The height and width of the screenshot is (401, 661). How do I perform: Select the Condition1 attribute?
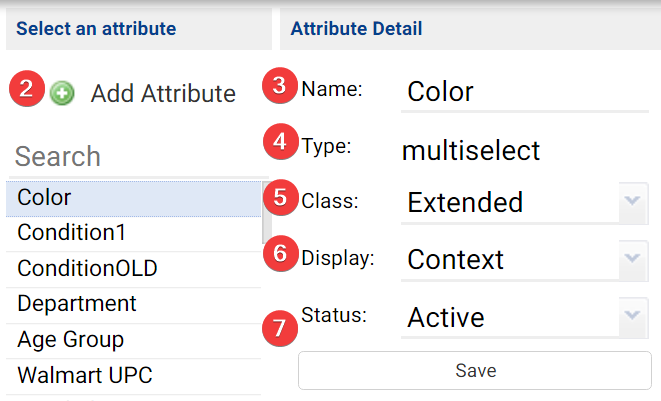click(x=133, y=232)
